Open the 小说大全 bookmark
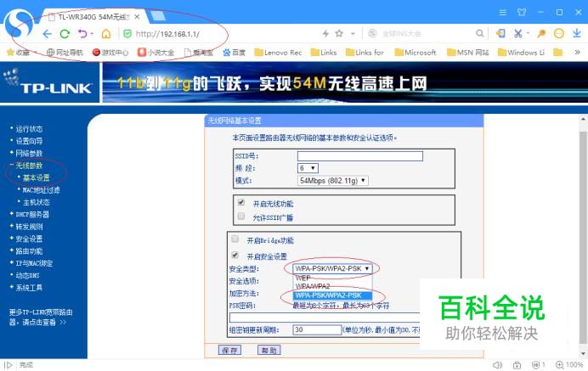This screenshot has height=371, width=588. pos(156,53)
